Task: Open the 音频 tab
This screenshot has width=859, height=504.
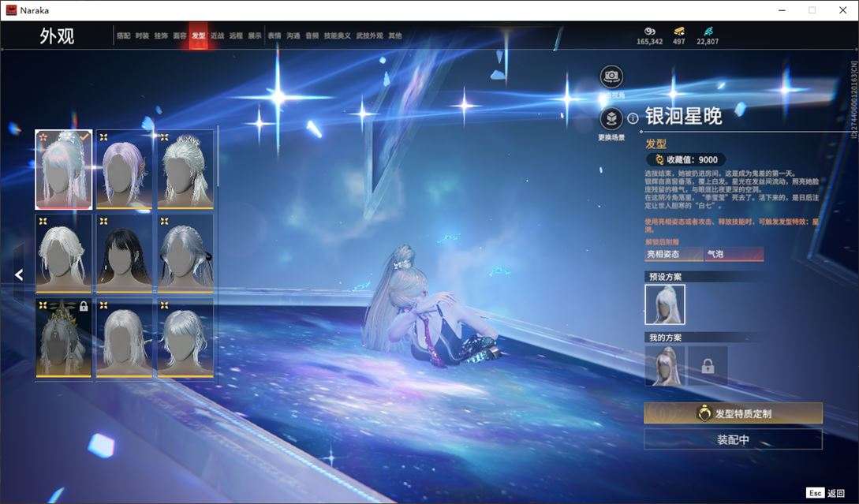Action: 312,35
